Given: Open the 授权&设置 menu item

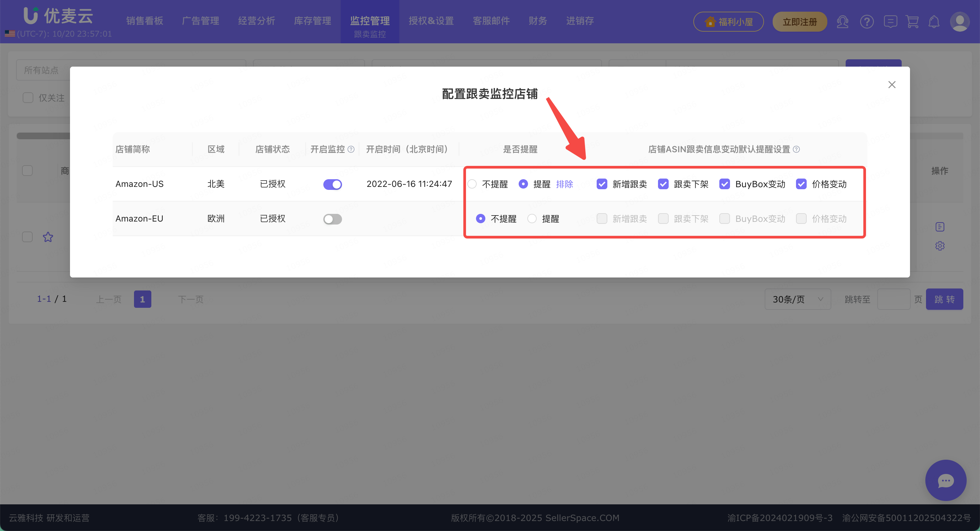Looking at the screenshot, I should [x=431, y=21].
